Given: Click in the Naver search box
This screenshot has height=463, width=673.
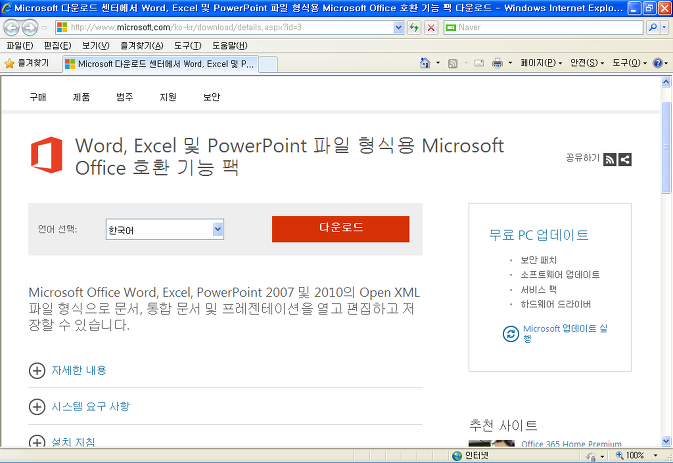Looking at the screenshot, I should coord(543,27).
